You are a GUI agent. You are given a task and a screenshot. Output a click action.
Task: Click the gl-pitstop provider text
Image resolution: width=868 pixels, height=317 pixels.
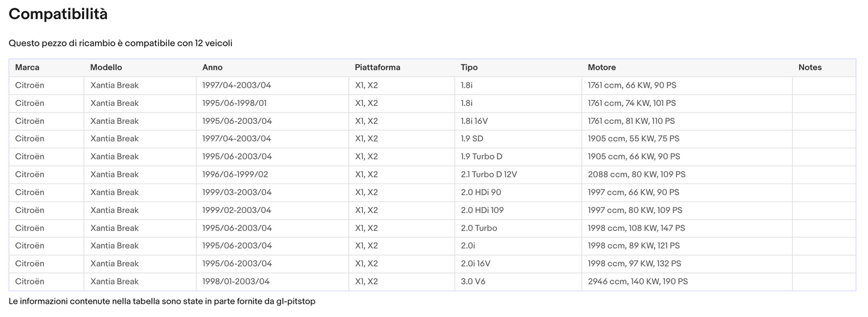tap(296, 301)
